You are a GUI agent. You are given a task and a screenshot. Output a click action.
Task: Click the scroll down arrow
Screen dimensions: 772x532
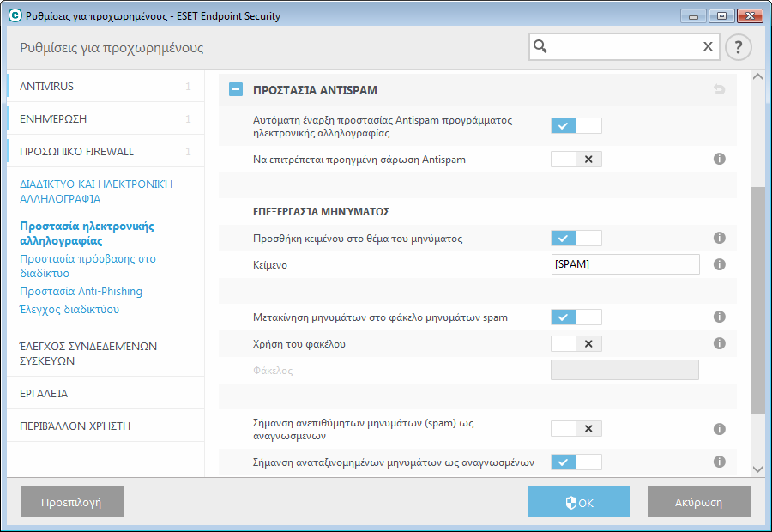[757, 469]
